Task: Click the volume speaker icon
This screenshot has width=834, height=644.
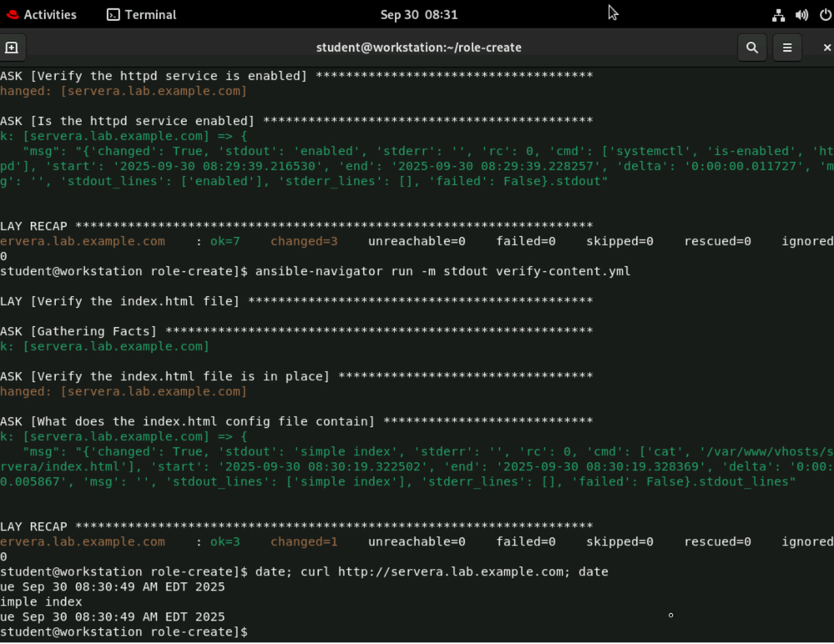Action: coord(801,15)
